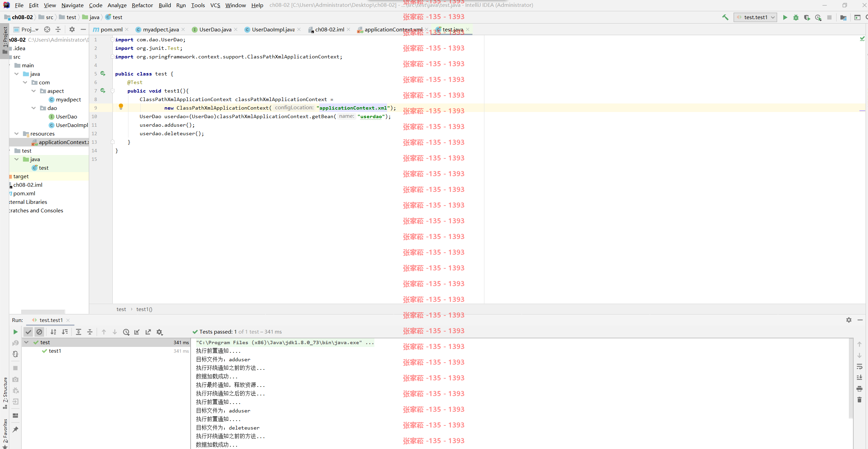Open the VCS menu
868x449 pixels.
pyautogui.click(x=215, y=5)
